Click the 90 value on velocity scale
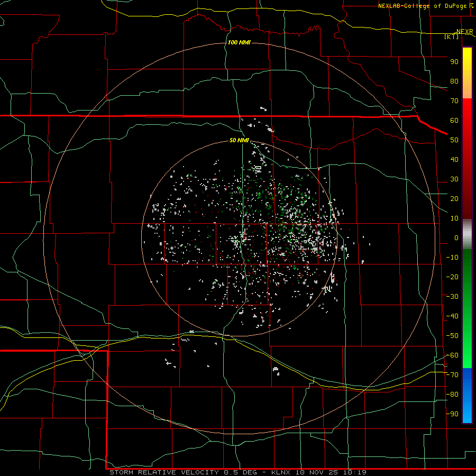The height and width of the screenshot is (476, 476). tap(454, 62)
